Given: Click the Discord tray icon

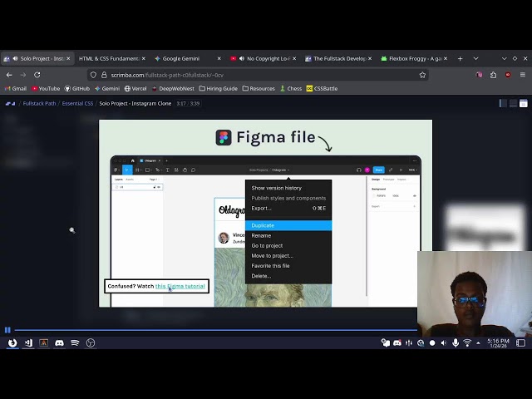Looking at the screenshot, I should coord(397,343).
